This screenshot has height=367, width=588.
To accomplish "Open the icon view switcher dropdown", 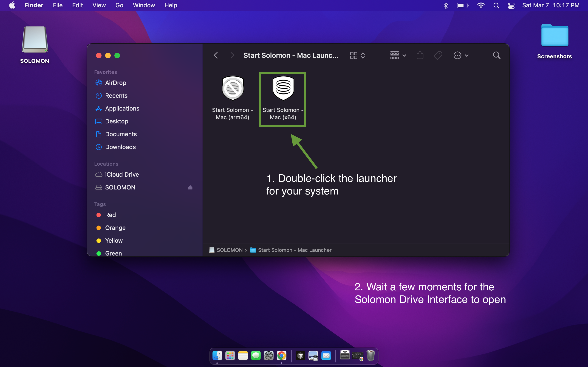I will [x=357, y=55].
